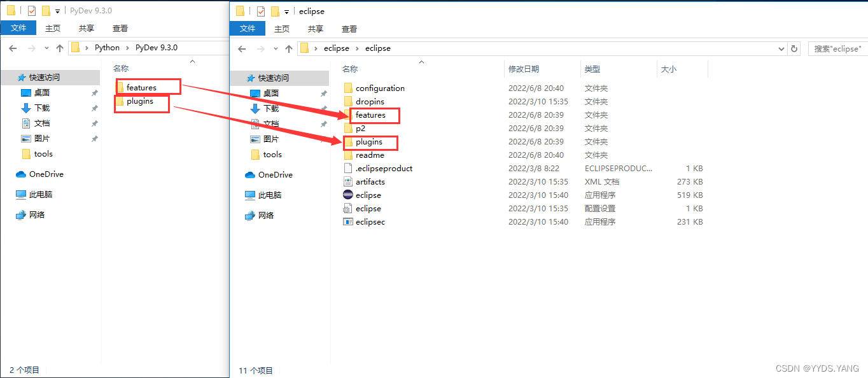Select the eclipse application icon (519 KB)
Viewport: 868px width, 378px height.
347,195
